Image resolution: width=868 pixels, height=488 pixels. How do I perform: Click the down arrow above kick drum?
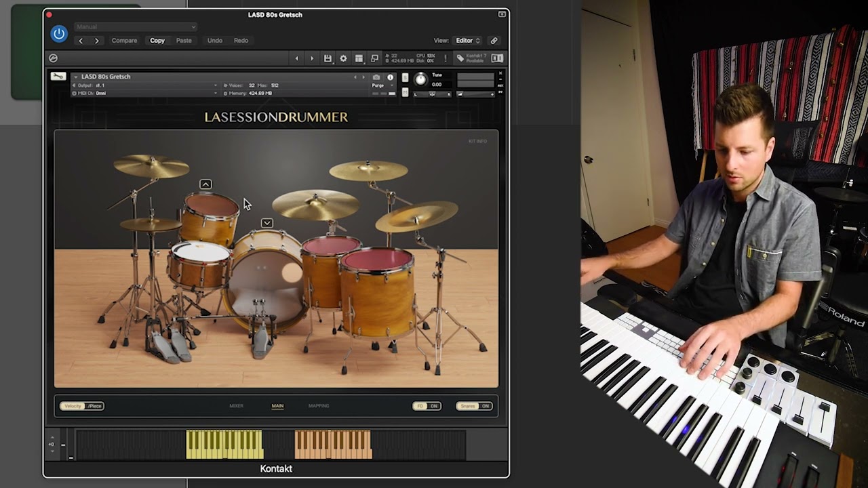coord(267,223)
